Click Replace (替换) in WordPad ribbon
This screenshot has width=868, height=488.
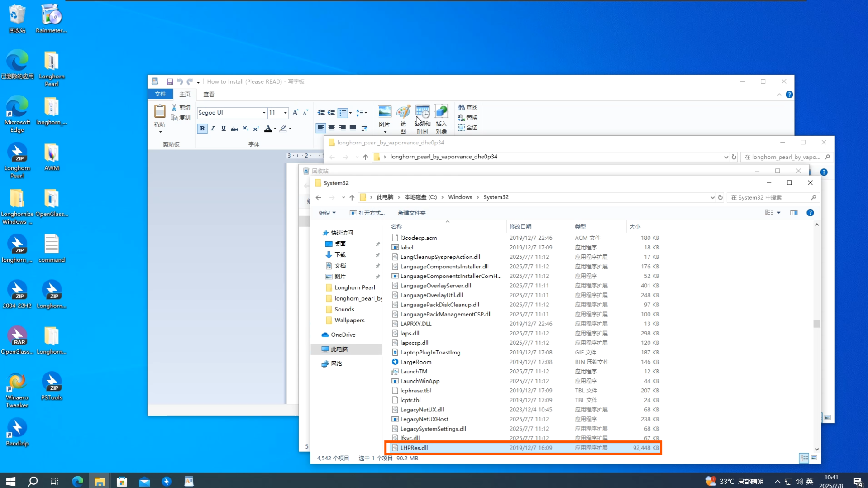tap(467, 118)
